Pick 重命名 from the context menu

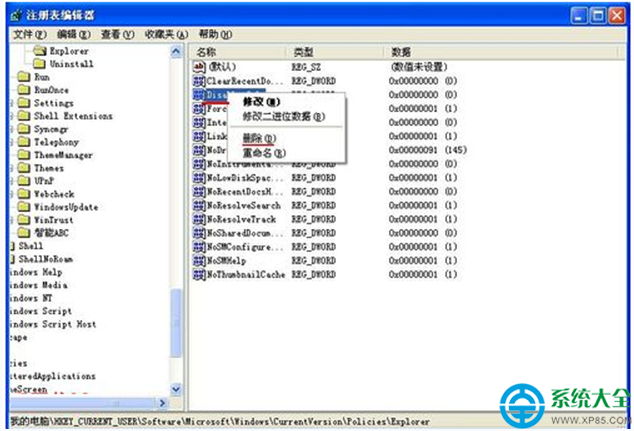point(263,153)
